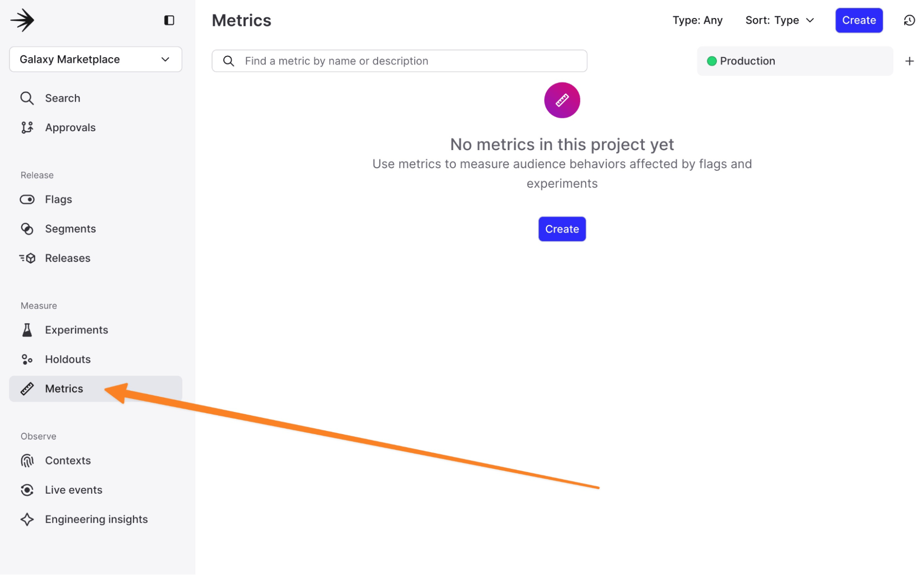This screenshot has height=575, width=924.
Task: Add an environment with the plus icon
Action: pyautogui.click(x=909, y=61)
